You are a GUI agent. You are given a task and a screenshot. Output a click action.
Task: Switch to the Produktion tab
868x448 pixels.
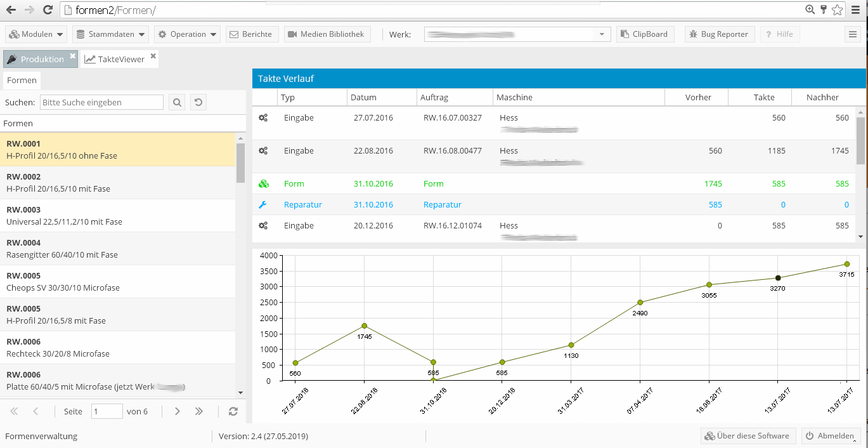tap(41, 59)
